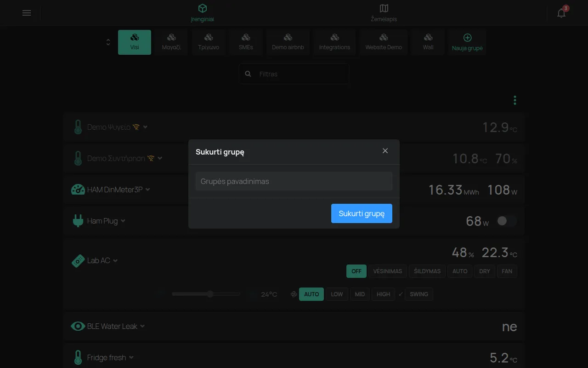The height and width of the screenshot is (368, 588).
Task: Click the search magnifier icon in Filtras
Action: pyautogui.click(x=248, y=74)
